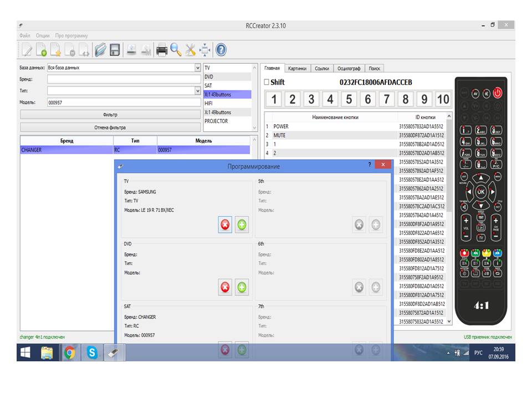Open the Опции menu

[x=43, y=35]
